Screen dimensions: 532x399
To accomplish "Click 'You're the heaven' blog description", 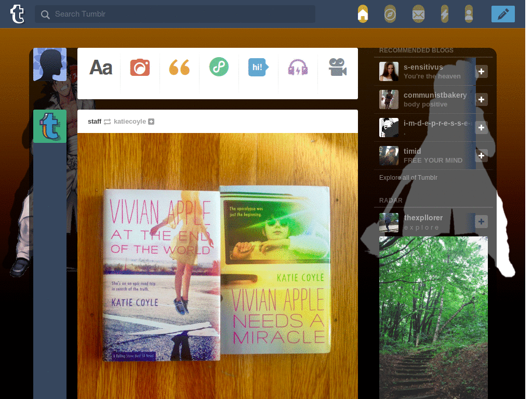I will (x=432, y=76).
